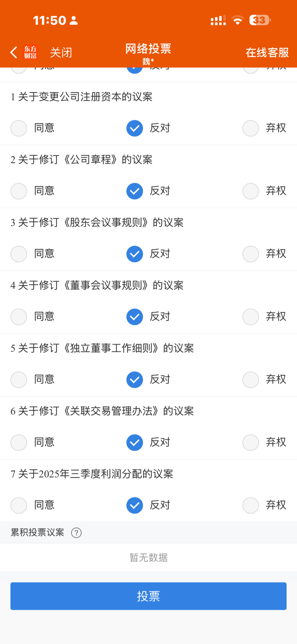This screenshot has width=297, height=644.
Task: Tap the person icon beside clock
Action: [x=73, y=20]
